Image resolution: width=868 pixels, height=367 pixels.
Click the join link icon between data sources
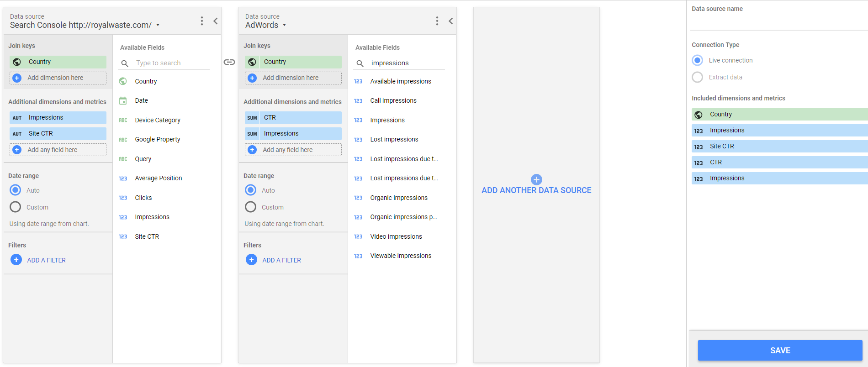coord(229,62)
